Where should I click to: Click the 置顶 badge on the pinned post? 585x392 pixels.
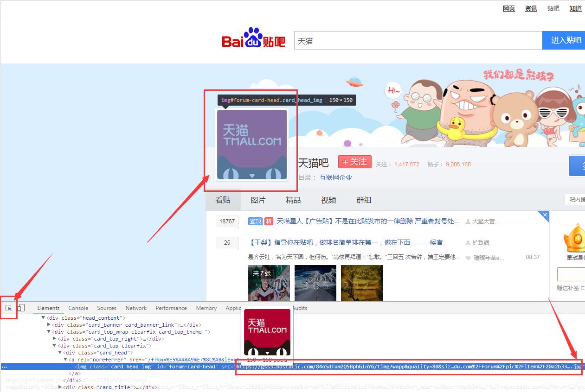coord(256,221)
